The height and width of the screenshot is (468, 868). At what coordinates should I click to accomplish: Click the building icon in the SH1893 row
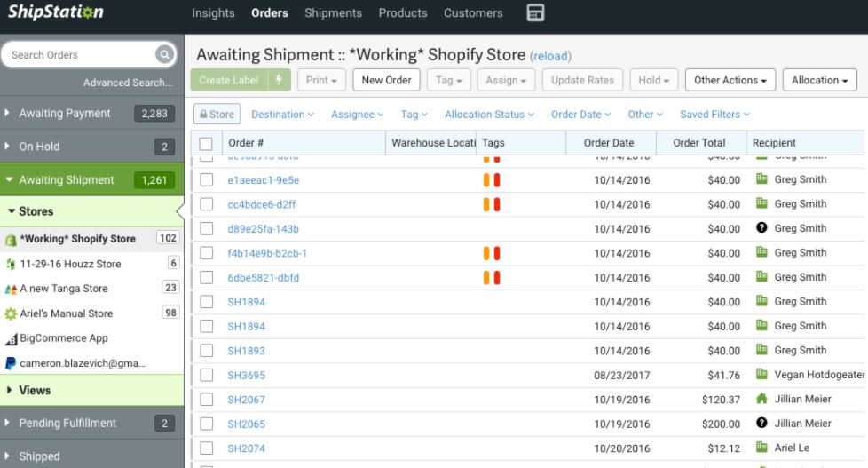761,350
